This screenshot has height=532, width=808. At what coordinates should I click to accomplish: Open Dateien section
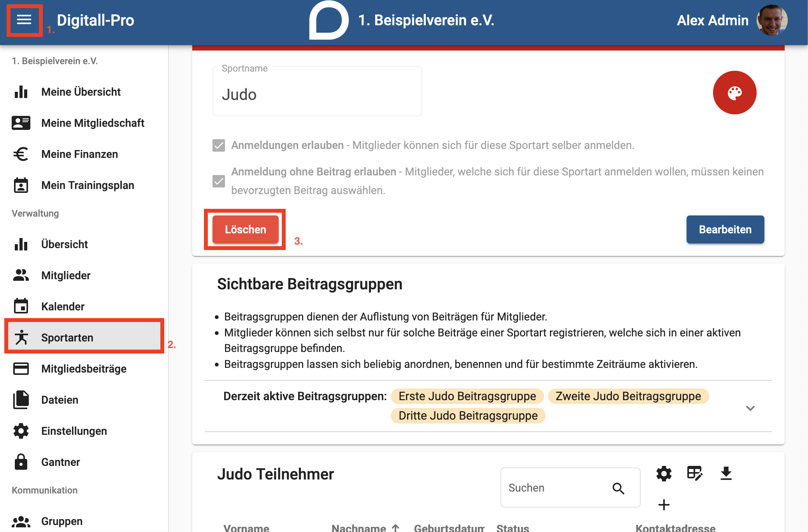(x=84, y=400)
